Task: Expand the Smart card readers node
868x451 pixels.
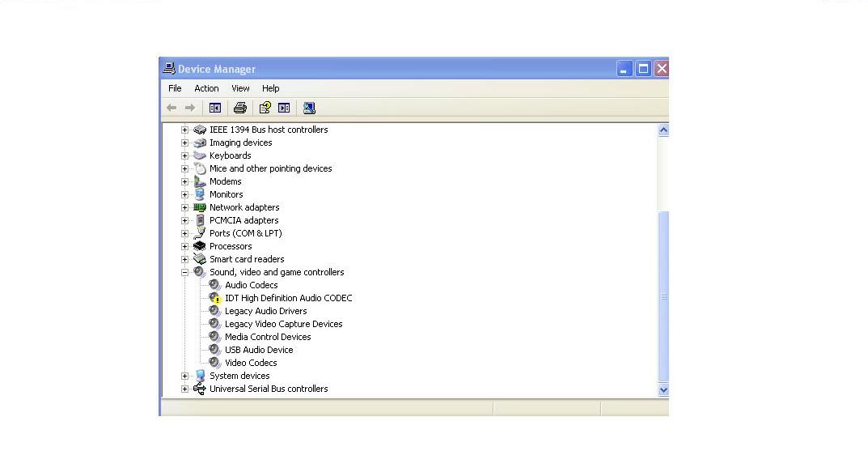Action: (x=185, y=259)
